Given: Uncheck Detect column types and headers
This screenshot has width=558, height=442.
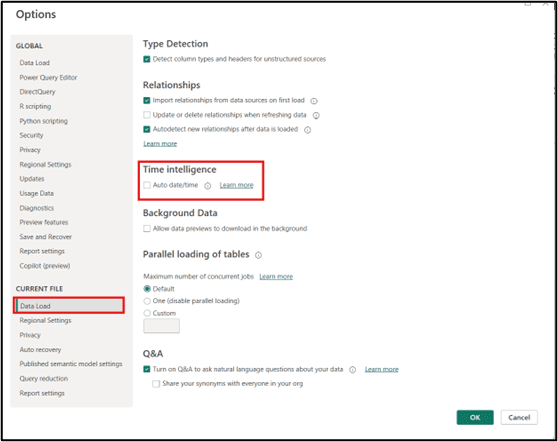Looking at the screenshot, I should click(147, 59).
